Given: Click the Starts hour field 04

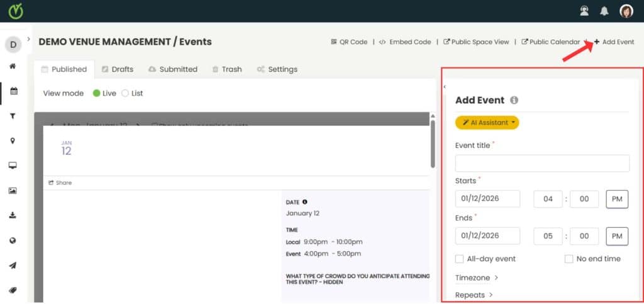Looking at the screenshot, I should [x=548, y=199].
